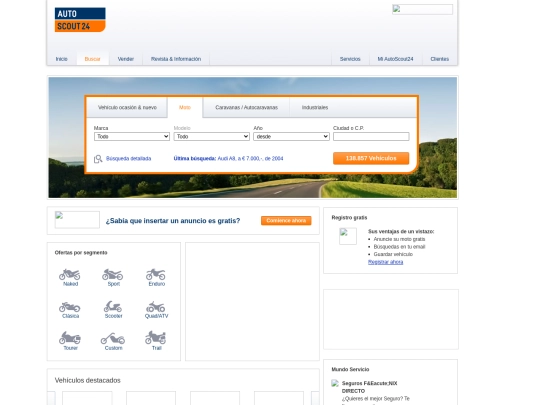Viewport: 540px width, 405px height.
Task: Click 'Búsquedas en tu email' text
Action: [399, 247]
